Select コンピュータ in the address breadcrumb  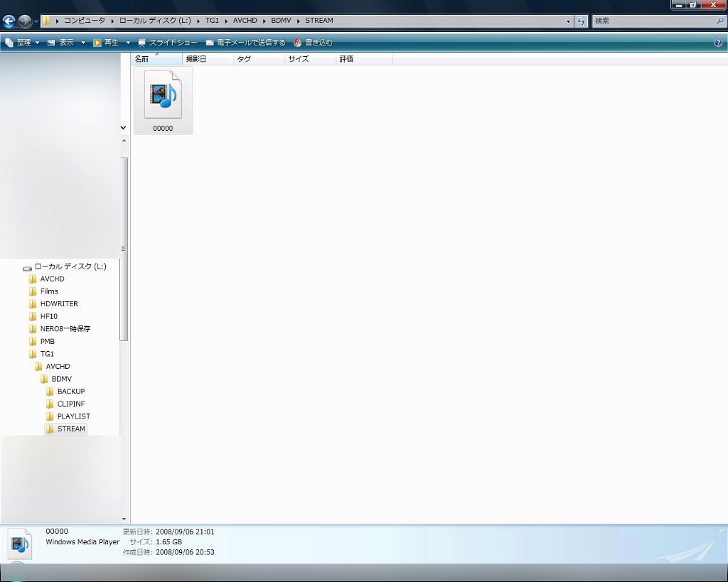click(x=85, y=21)
